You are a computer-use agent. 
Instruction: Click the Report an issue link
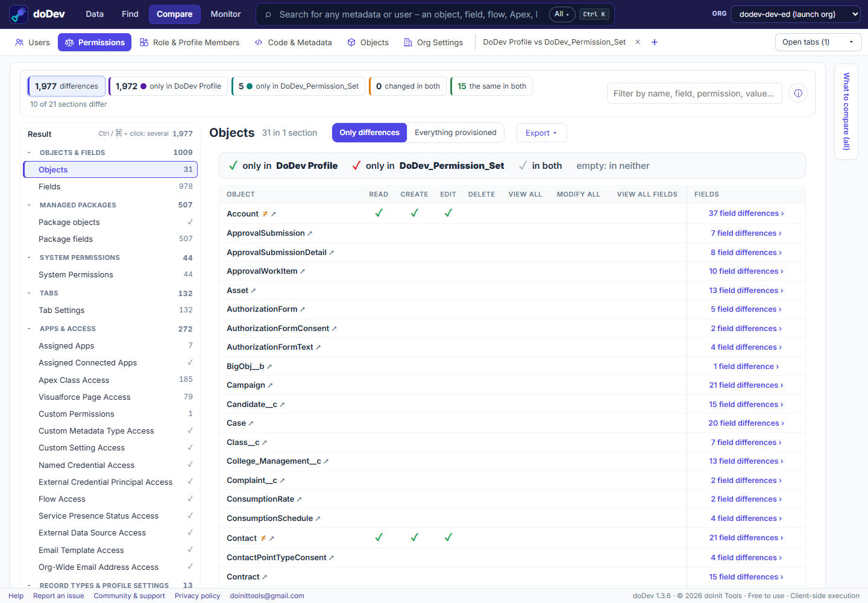point(58,596)
